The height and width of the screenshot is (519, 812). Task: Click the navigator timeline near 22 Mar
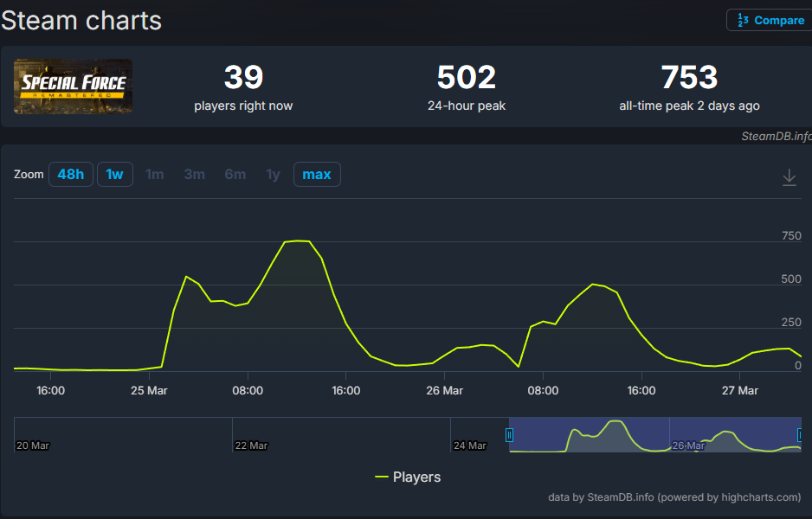(x=251, y=435)
